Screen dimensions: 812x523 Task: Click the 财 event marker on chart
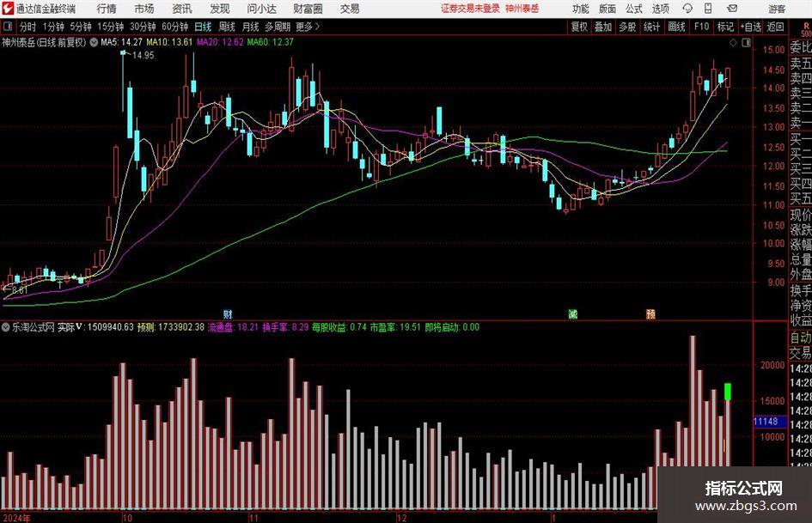[x=228, y=314]
